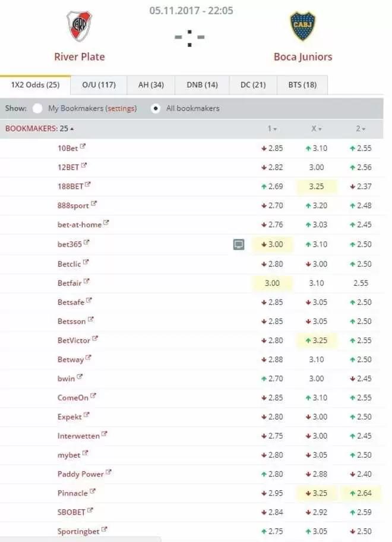Open external link icon beside Pinnacle
This screenshot has width=392, height=542.
[x=93, y=491]
